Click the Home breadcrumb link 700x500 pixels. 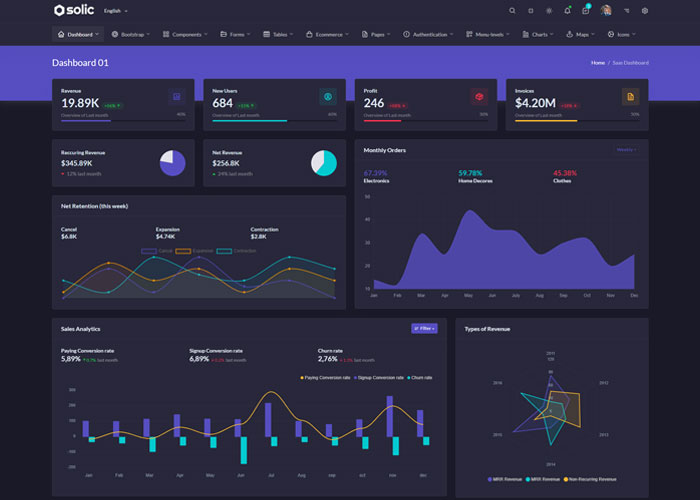[598, 63]
